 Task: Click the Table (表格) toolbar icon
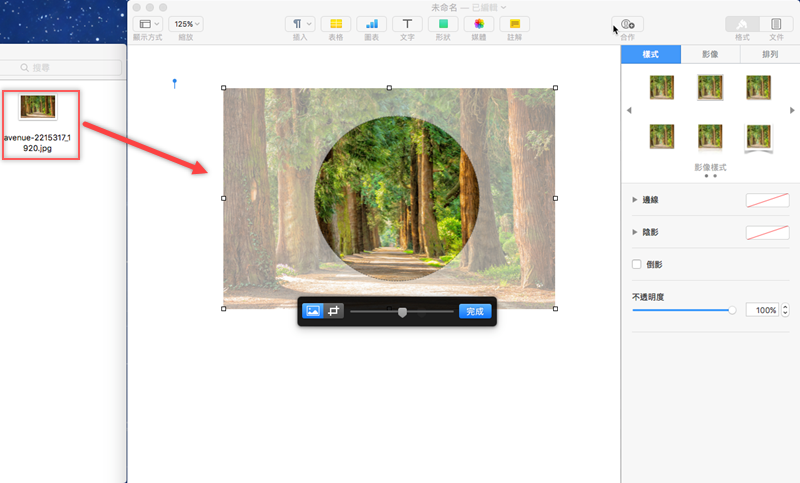[x=336, y=24]
